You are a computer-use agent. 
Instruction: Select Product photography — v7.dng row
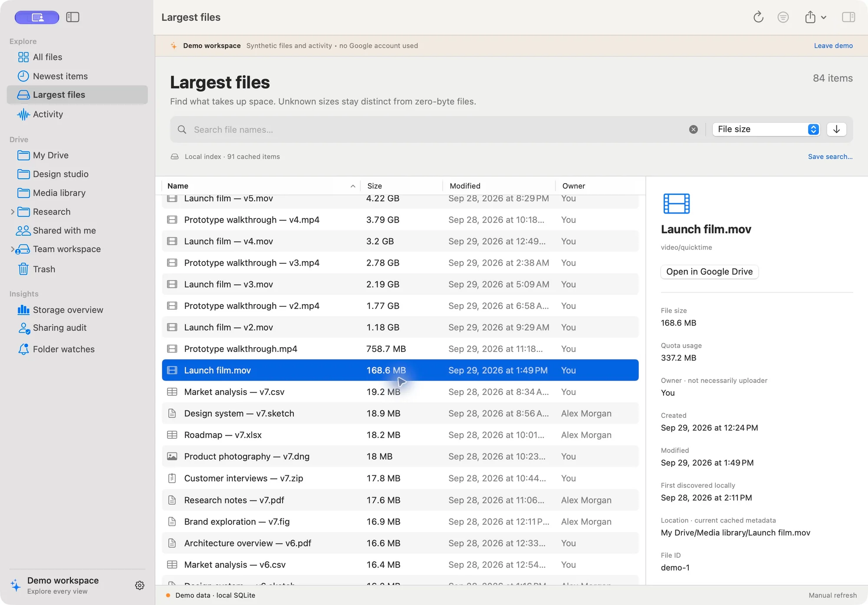[400, 457]
